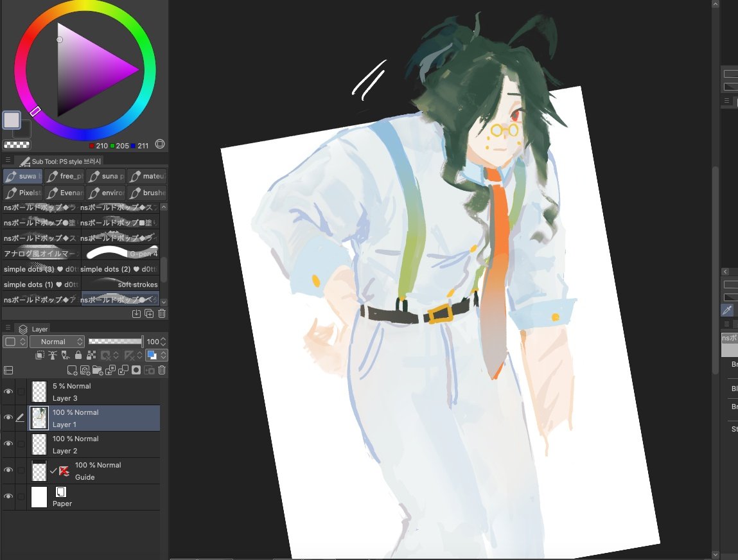738x560 pixels.
Task: Select the eyedropper icon in right panel
Action: pos(727,310)
